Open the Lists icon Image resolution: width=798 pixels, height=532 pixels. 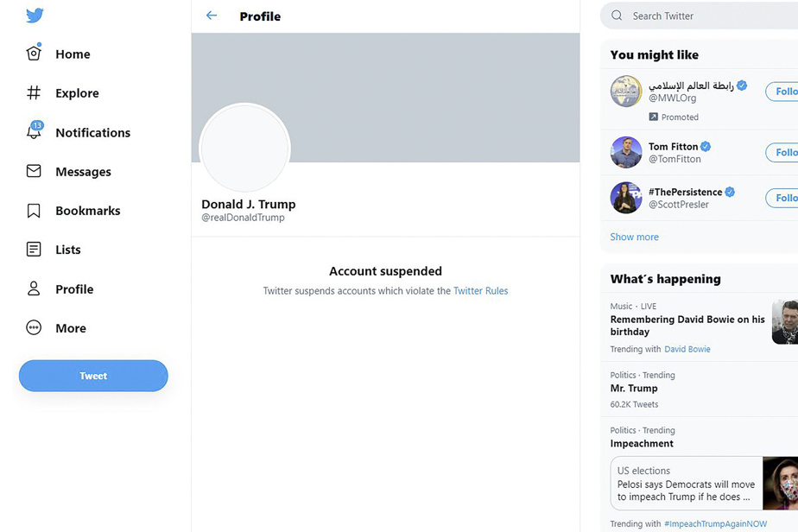click(34, 250)
